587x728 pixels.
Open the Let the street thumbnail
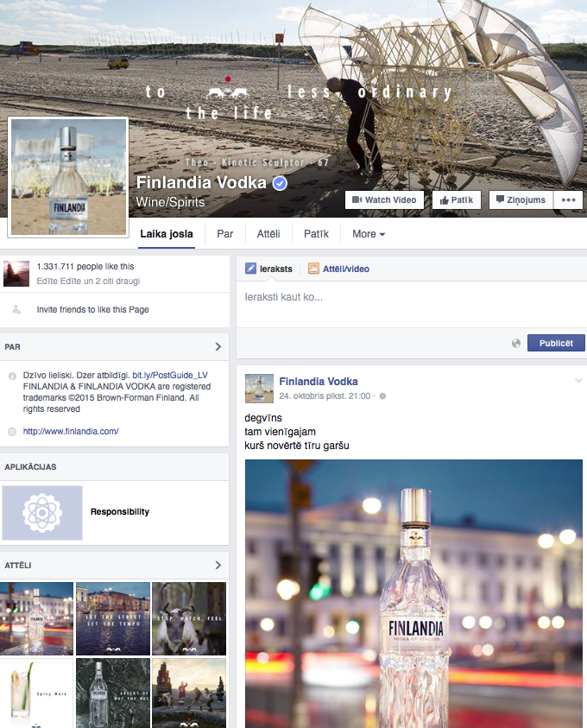pos(113,618)
